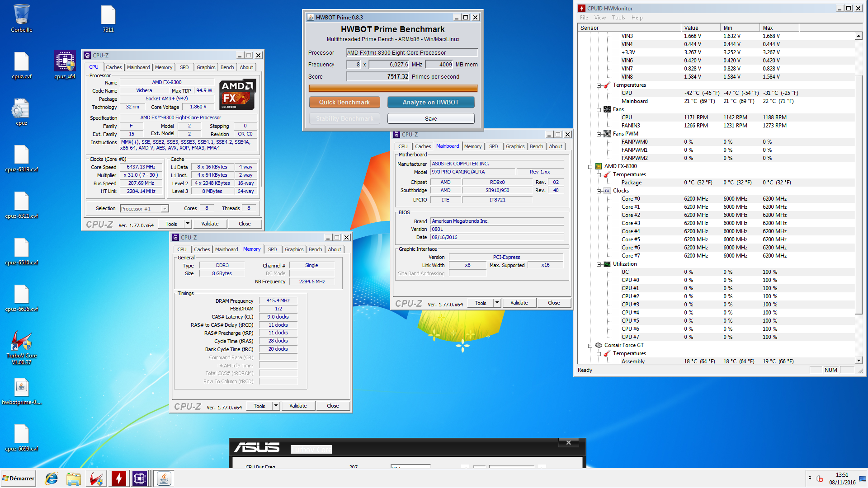Image resolution: width=868 pixels, height=488 pixels.
Task: Collapse the Temperatures node under Corsair Force GT
Action: pos(599,354)
